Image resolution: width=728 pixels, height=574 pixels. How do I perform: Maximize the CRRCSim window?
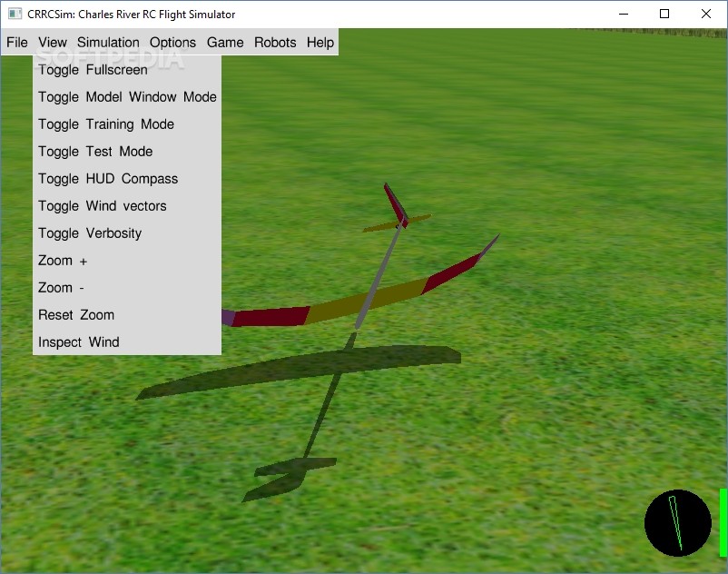(664, 14)
